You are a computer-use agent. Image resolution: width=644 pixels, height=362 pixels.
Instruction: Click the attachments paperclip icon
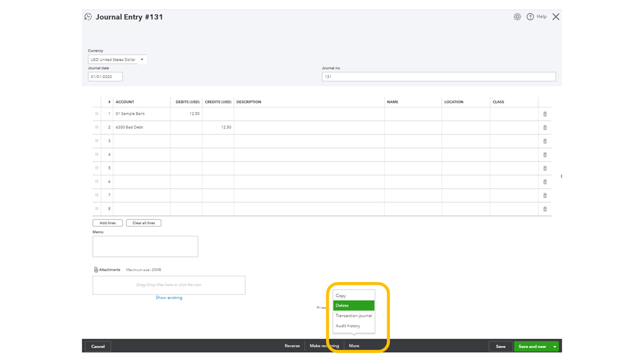coord(96,270)
